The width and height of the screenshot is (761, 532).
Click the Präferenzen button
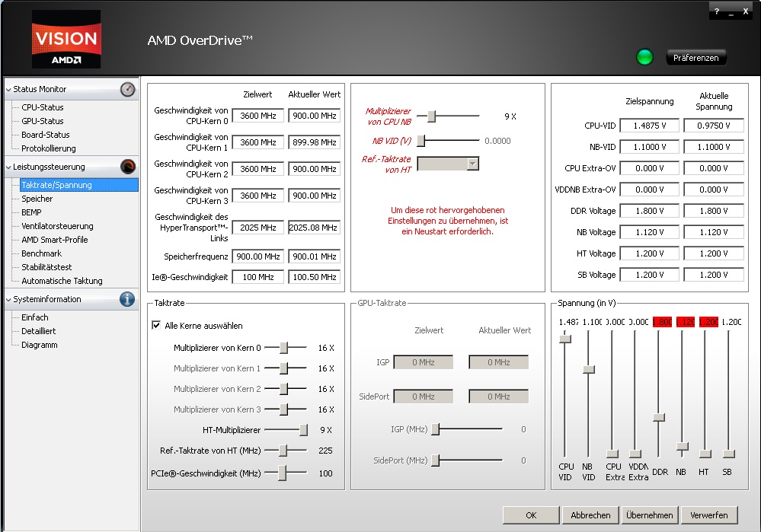coord(696,58)
